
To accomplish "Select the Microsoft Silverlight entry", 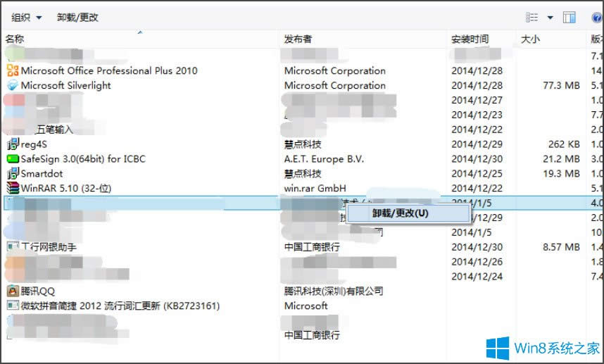I will point(66,85).
